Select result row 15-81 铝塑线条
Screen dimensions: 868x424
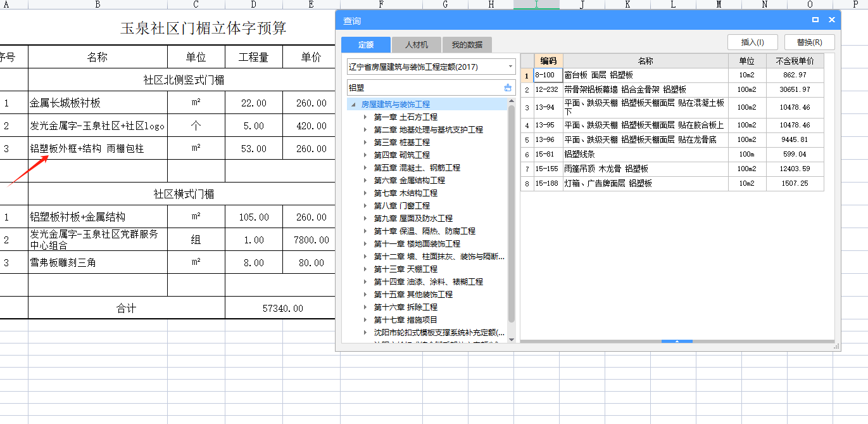coord(672,154)
